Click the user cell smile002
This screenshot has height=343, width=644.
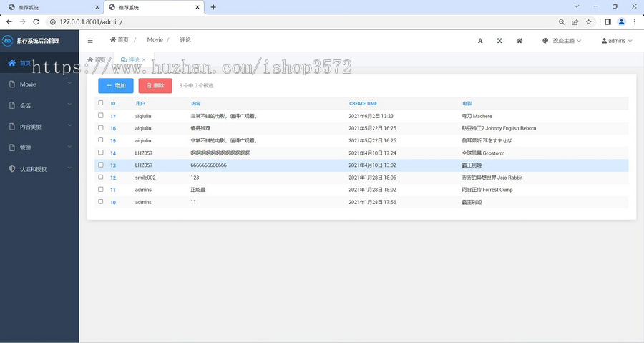click(x=145, y=178)
